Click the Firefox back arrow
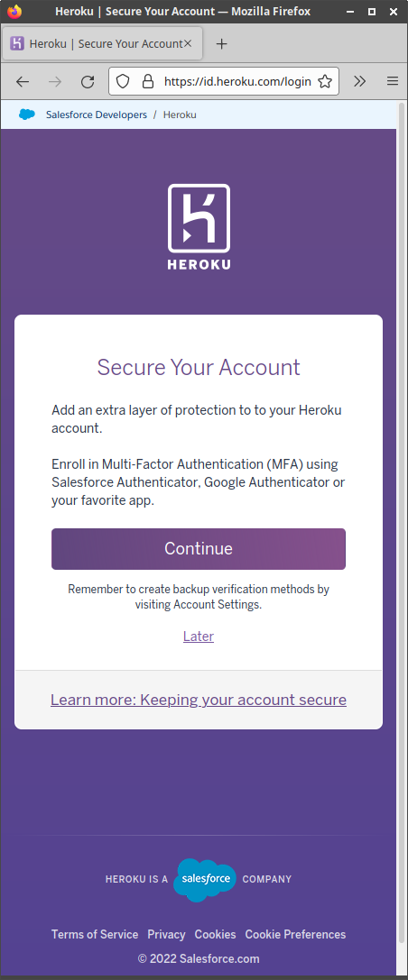 tap(23, 81)
